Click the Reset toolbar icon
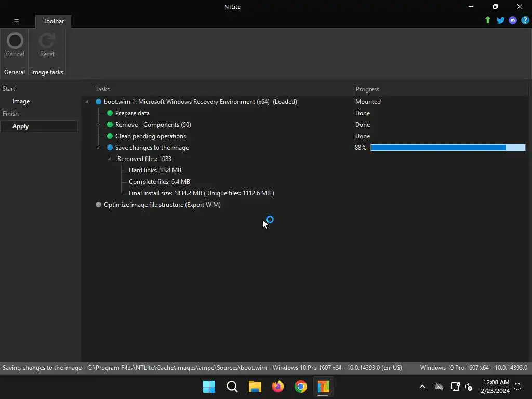Viewport: 532px width, 399px height. tap(47, 45)
